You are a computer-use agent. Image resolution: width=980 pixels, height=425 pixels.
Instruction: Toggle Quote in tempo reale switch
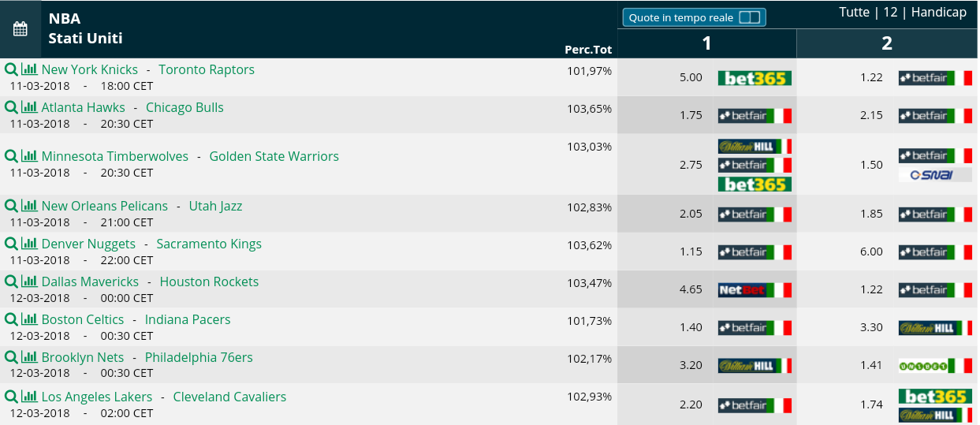750,17
